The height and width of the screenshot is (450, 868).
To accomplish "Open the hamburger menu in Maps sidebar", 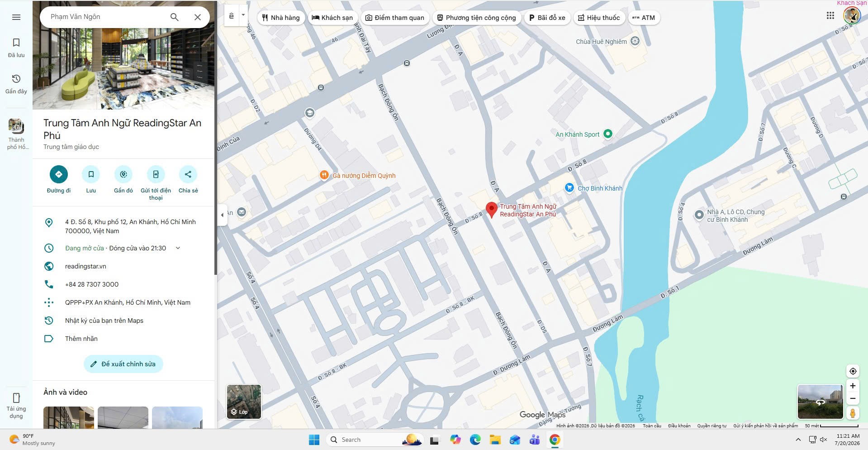I will pyautogui.click(x=16, y=17).
